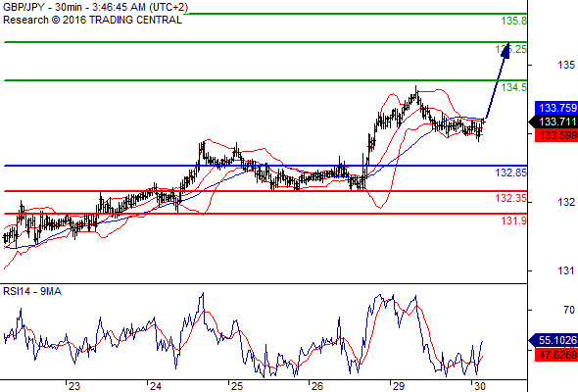Click date marker 26 on time axis
This screenshot has width=578, height=392.
coord(317,386)
